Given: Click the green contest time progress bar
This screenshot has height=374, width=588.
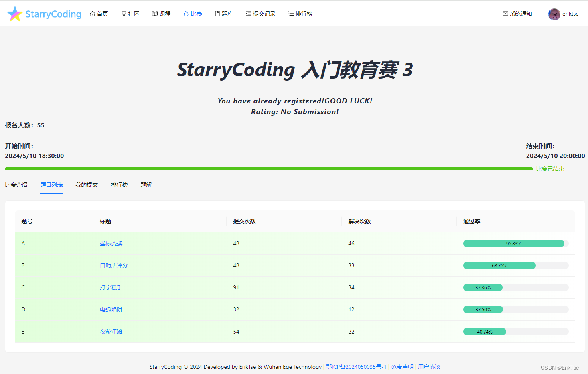Looking at the screenshot, I should click(x=269, y=169).
